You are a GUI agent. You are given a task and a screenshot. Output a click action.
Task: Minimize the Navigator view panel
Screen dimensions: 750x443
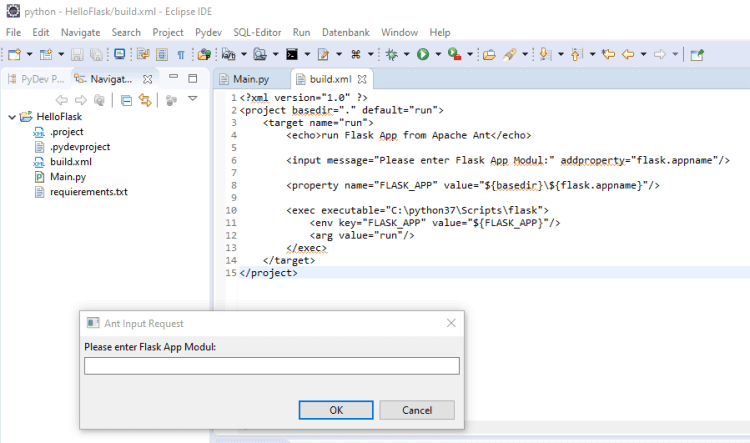pyautogui.click(x=173, y=77)
